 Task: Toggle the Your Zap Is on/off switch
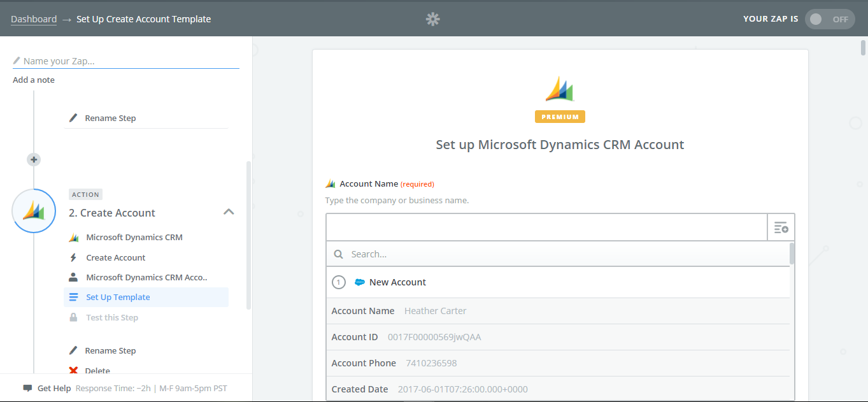830,19
